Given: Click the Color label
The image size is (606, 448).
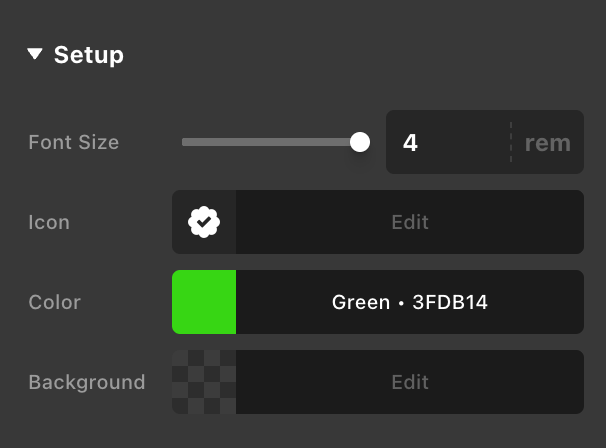Looking at the screenshot, I should click(x=55, y=302).
